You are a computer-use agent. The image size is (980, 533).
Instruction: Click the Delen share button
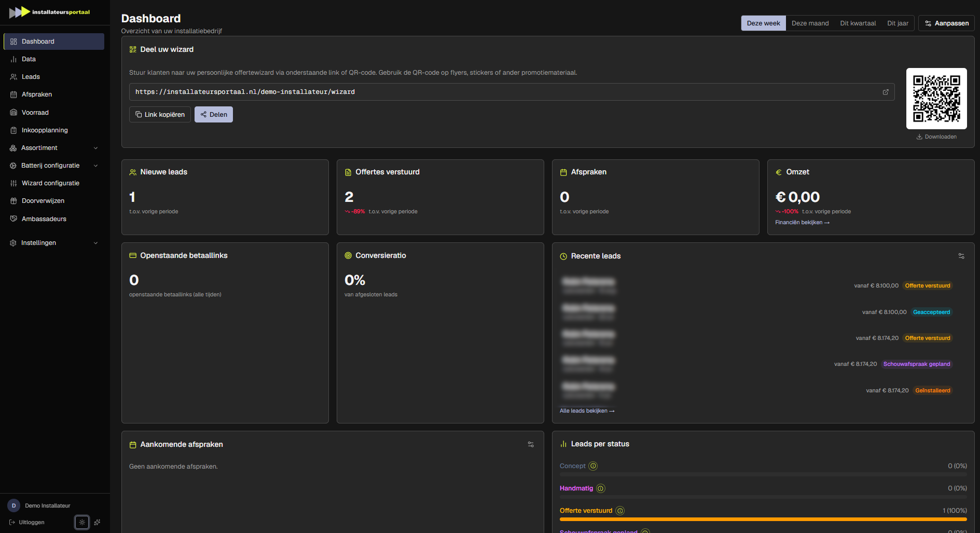tap(214, 115)
